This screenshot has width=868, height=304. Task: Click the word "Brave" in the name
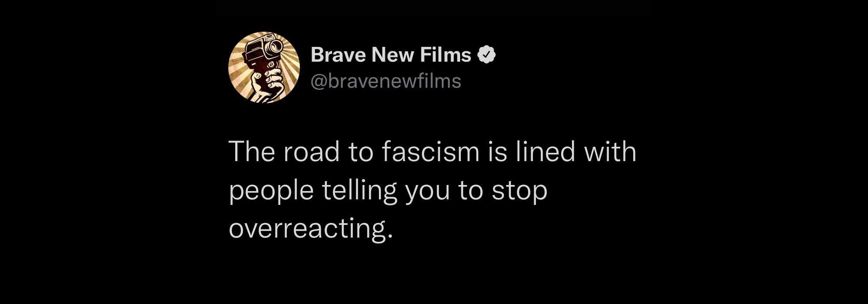tap(338, 55)
